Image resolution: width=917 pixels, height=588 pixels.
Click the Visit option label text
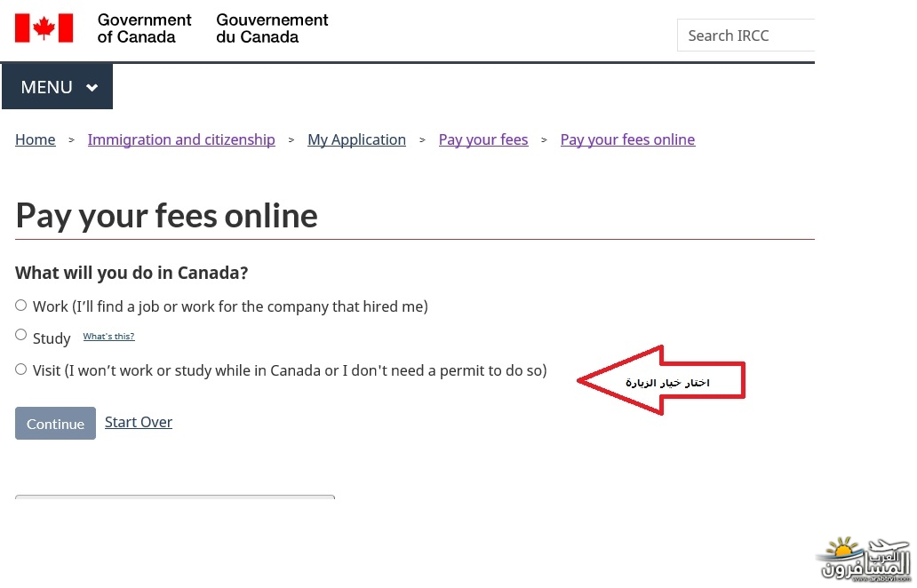[x=290, y=370]
